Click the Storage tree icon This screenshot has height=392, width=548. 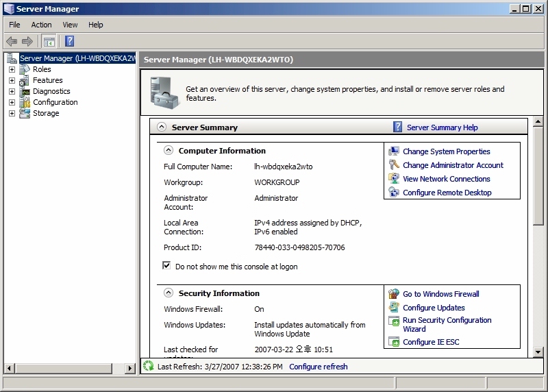click(25, 113)
